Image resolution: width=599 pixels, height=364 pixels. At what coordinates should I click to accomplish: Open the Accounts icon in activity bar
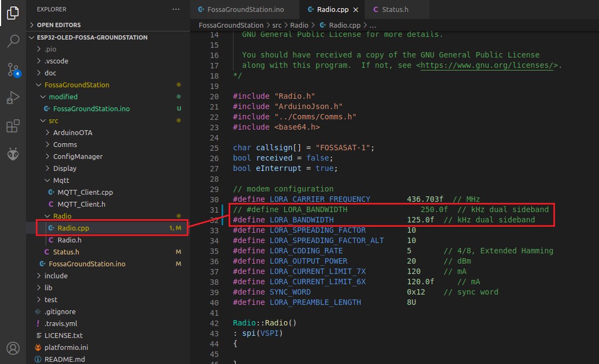click(13, 348)
